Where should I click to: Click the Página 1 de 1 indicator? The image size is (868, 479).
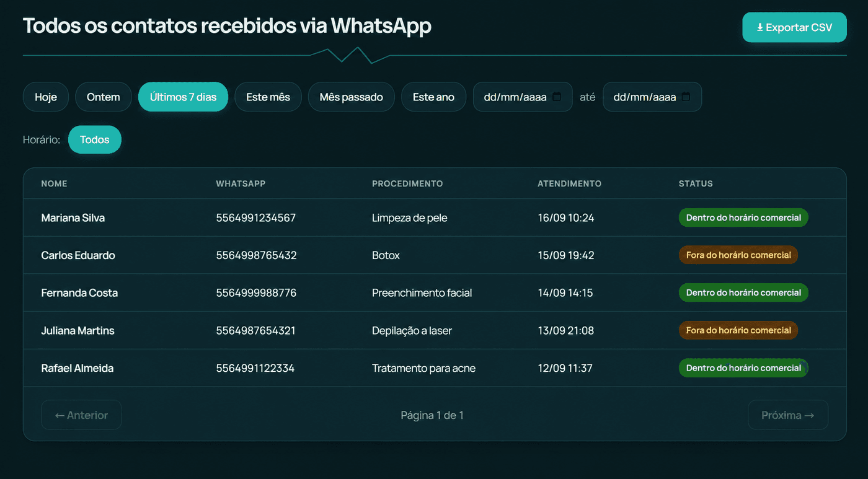[432, 415]
